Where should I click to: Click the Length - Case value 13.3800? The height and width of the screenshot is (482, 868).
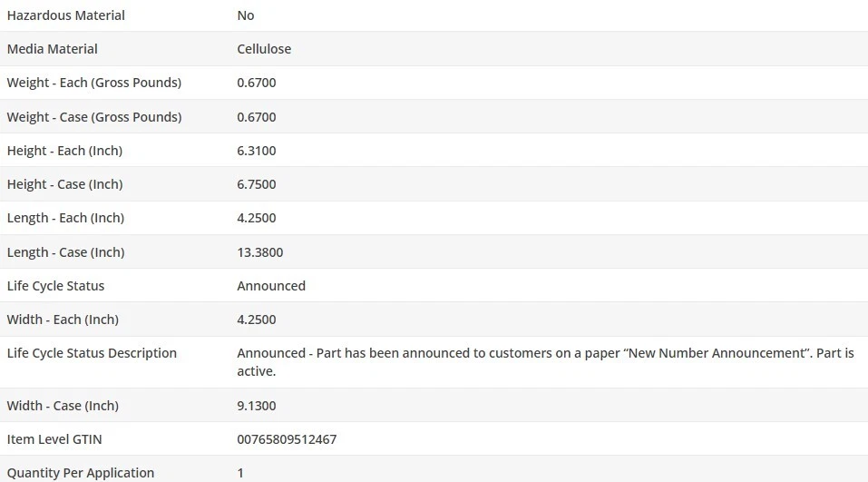260,252
